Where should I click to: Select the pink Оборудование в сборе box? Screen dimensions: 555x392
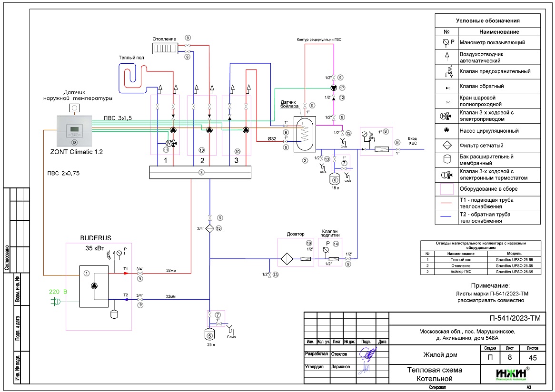point(446,189)
